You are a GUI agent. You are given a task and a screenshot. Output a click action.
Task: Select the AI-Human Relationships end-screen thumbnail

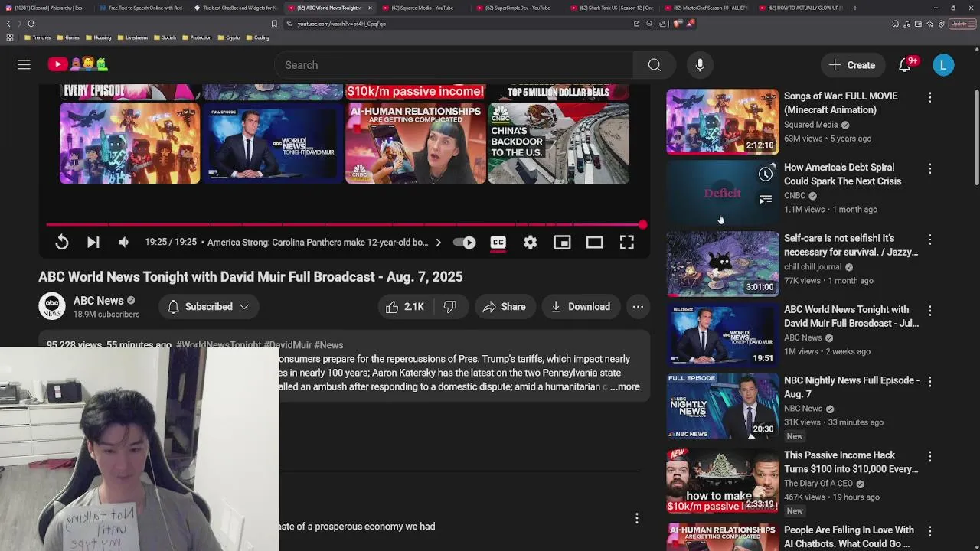coord(415,143)
